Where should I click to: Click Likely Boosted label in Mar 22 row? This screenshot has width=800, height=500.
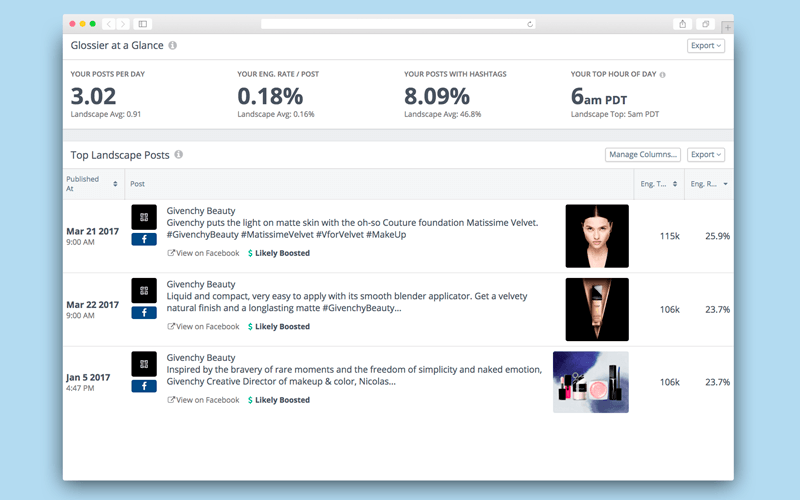point(279,327)
